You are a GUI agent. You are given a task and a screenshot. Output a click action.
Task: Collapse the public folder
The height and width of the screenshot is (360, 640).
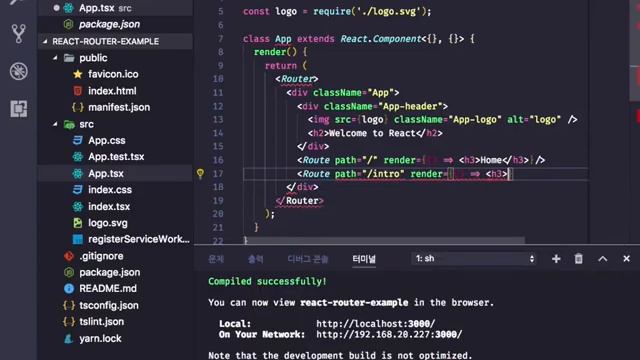click(55, 58)
